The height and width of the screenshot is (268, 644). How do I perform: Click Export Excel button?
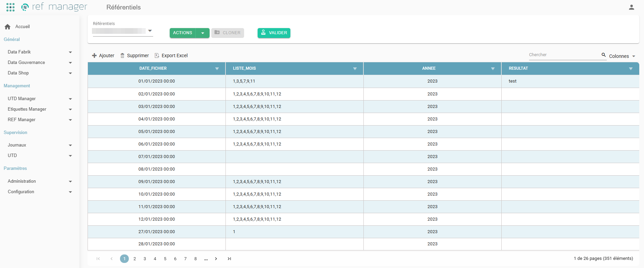click(171, 55)
